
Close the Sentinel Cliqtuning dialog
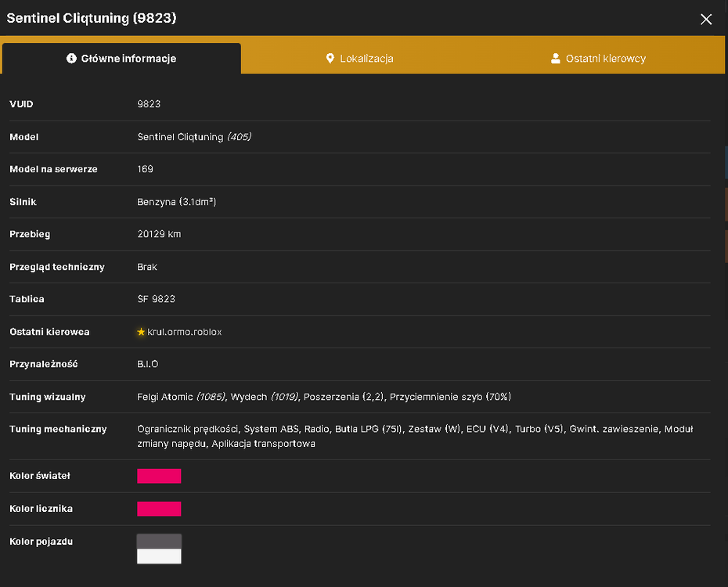click(x=706, y=19)
